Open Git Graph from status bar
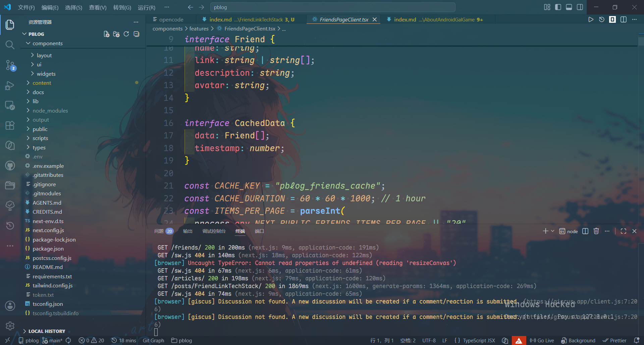Viewport: 644px width, 345px height. pyautogui.click(x=153, y=340)
